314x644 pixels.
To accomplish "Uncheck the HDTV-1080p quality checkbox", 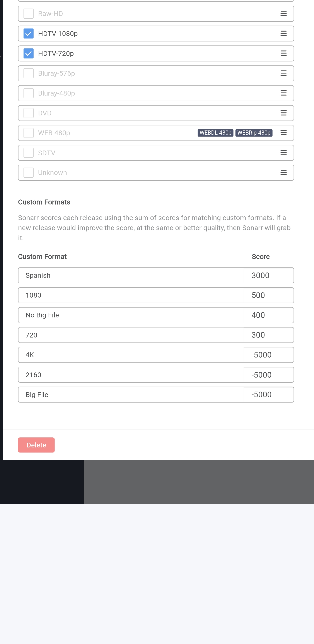I will pyautogui.click(x=29, y=34).
